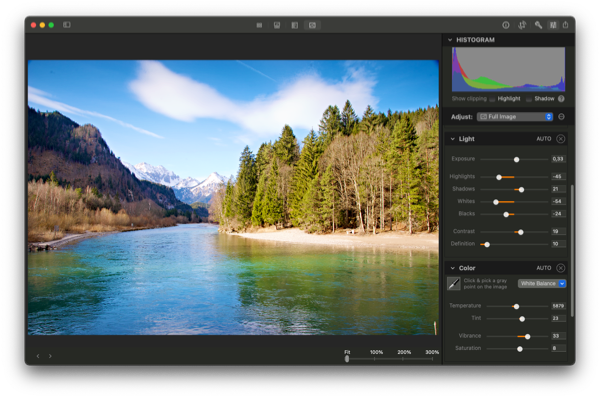
Task: Click AUTO in the Light section
Action: (543, 139)
